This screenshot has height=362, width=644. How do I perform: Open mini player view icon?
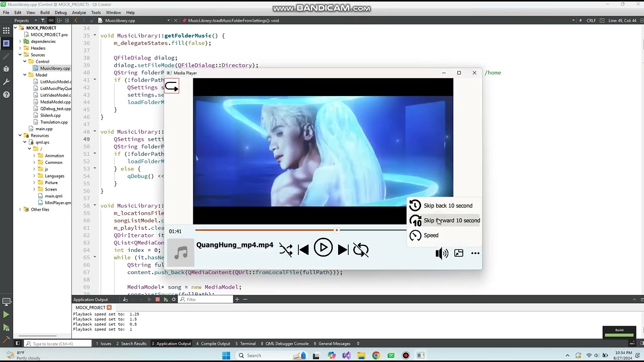tap(458, 253)
